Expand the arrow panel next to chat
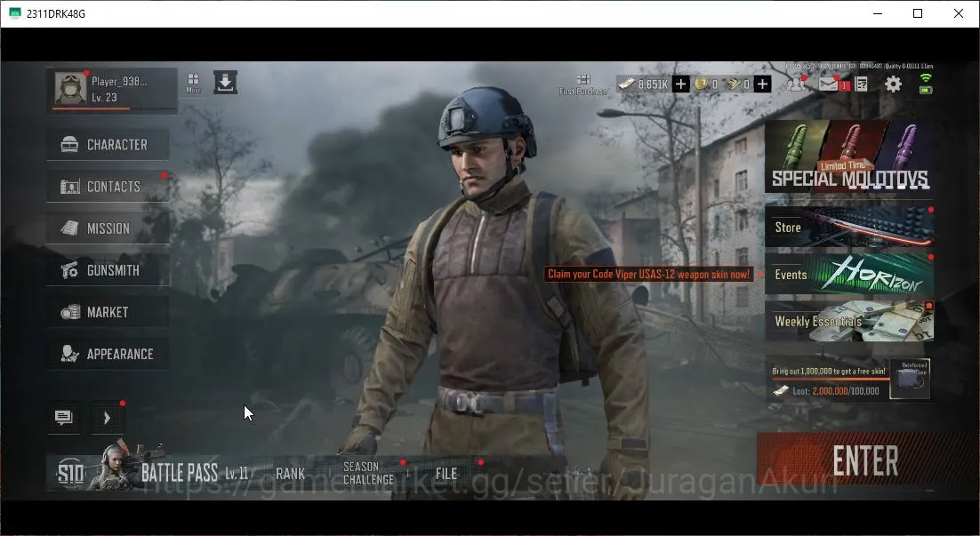This screenshot has width=980, height=536. [107, 417]
